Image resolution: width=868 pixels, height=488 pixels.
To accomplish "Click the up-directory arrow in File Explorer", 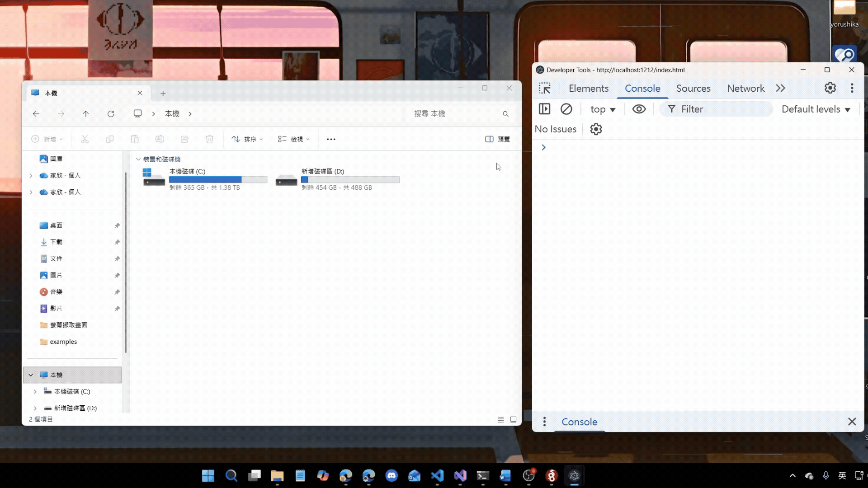I will tap(85, 114).
